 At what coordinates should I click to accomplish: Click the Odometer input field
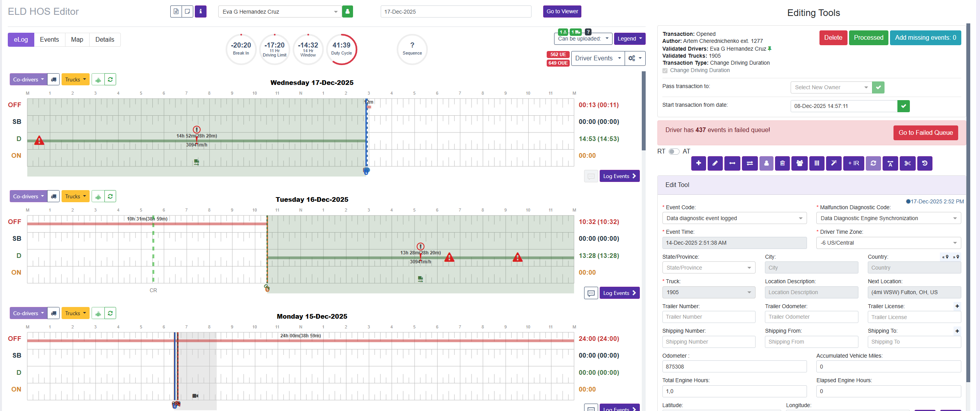point(735,367)
